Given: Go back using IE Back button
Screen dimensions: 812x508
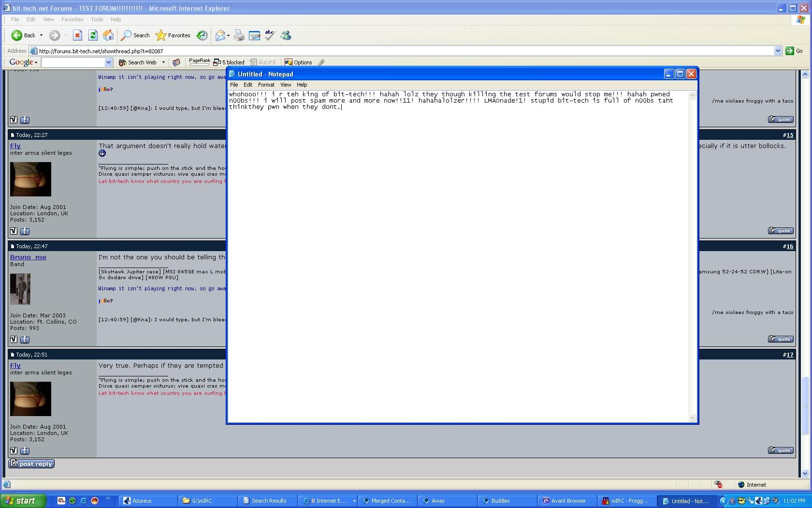Looking at the screenshot, I should [23, 35].
